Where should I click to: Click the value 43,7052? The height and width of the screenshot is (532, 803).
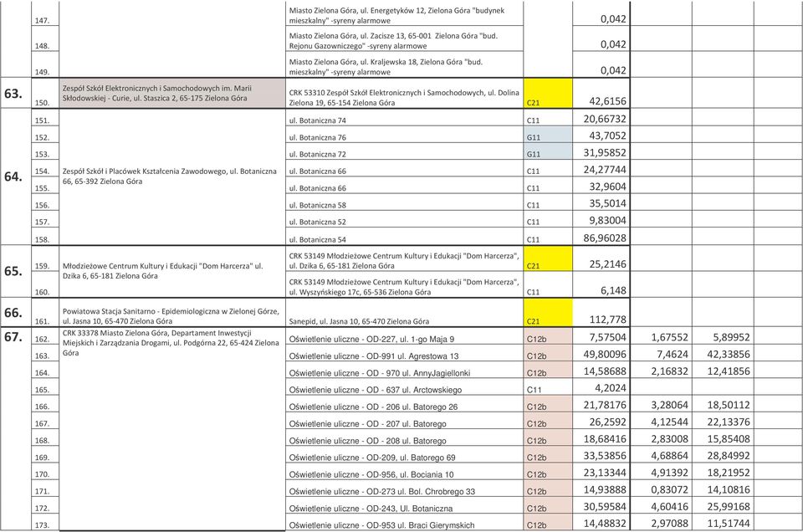[608, 136]
